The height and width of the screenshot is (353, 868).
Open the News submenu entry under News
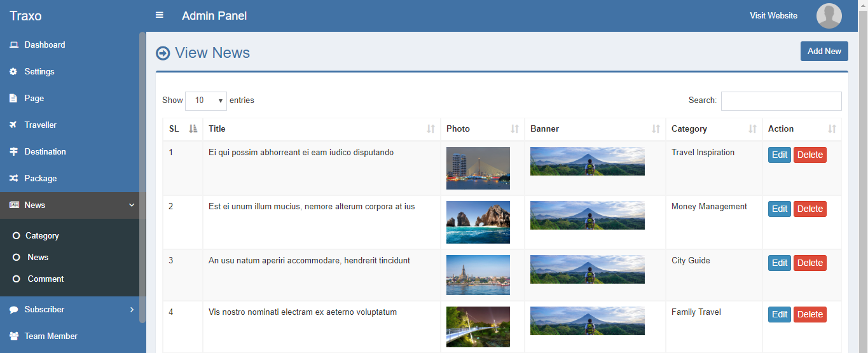(38, 258)
